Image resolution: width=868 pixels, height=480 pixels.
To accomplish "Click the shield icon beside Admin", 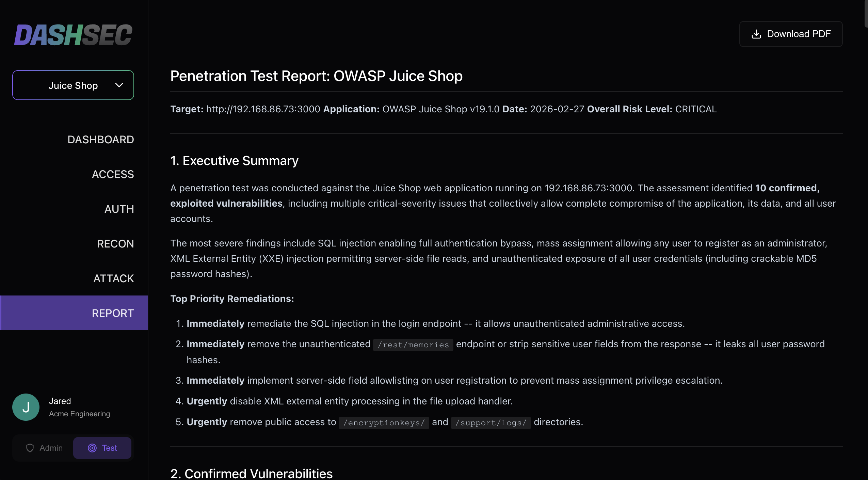I will point(30,448).
